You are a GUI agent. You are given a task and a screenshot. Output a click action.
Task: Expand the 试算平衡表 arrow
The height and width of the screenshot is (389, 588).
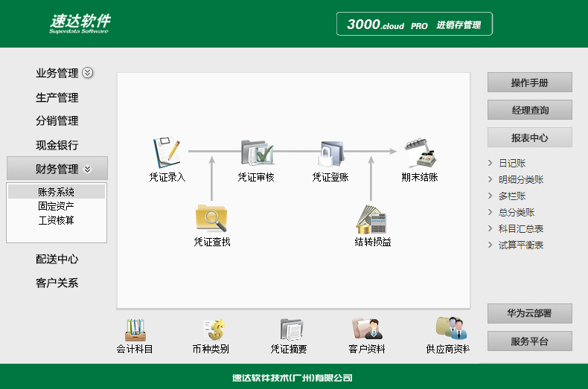click(490, 245)
